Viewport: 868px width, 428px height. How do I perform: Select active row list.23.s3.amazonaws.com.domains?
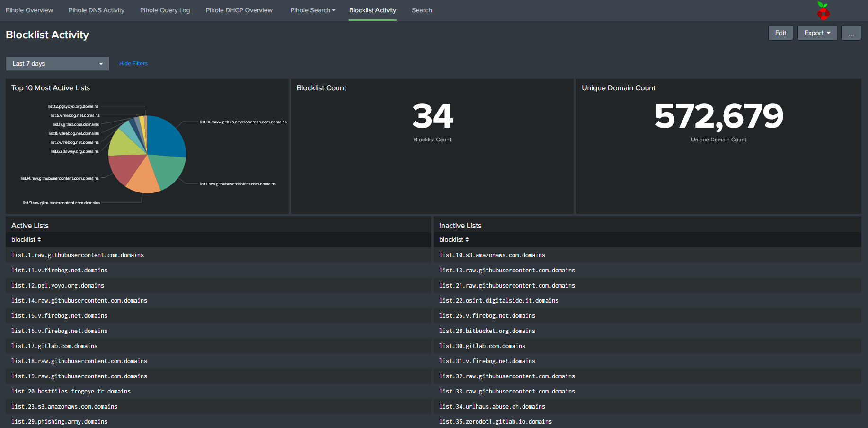coord(218,406)
